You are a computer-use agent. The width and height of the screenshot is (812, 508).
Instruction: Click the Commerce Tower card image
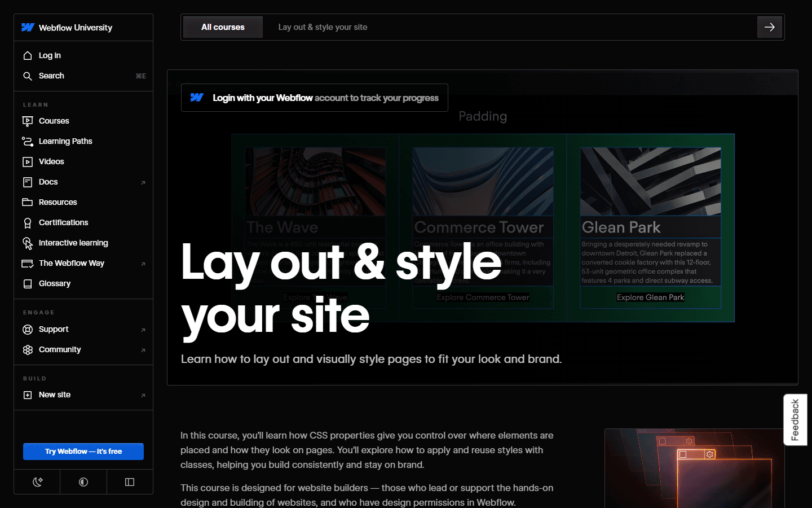pos(483,181)
